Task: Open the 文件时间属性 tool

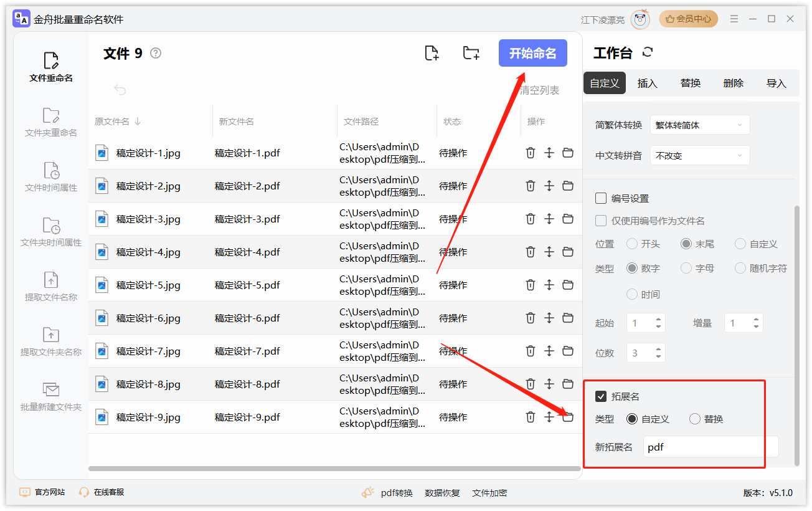Action: pos(50,176)
